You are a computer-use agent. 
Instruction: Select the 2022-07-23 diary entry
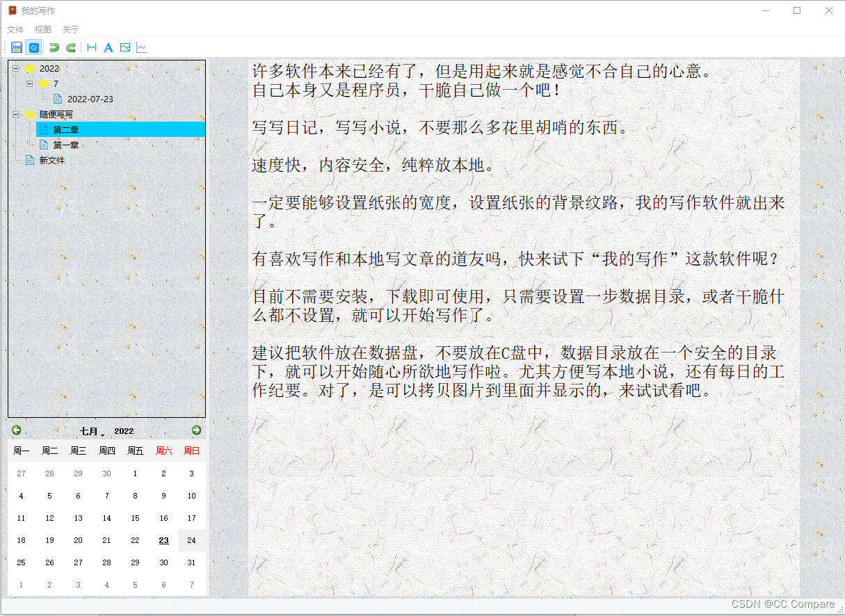[x=90, y=99]
